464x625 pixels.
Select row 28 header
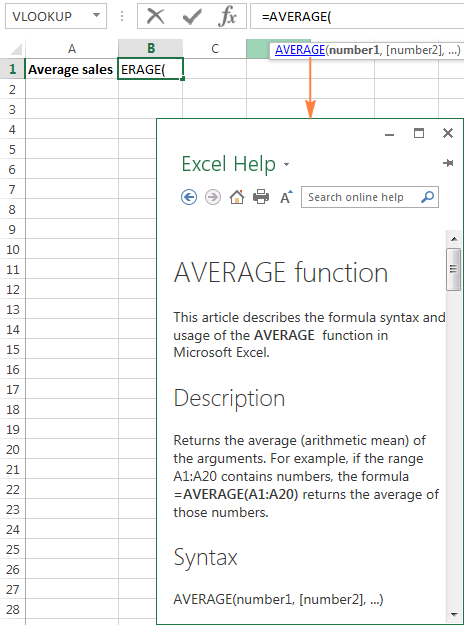12,609
